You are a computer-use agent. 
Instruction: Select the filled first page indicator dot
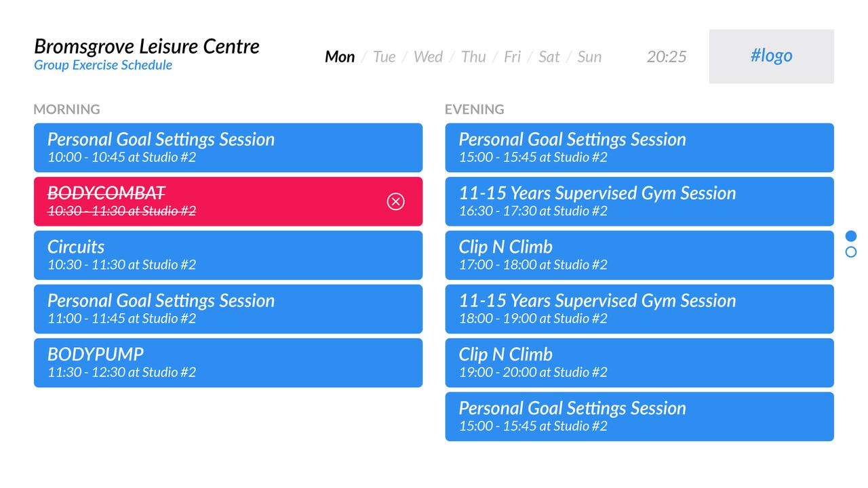pyautogui.click(x=851, y=236)
